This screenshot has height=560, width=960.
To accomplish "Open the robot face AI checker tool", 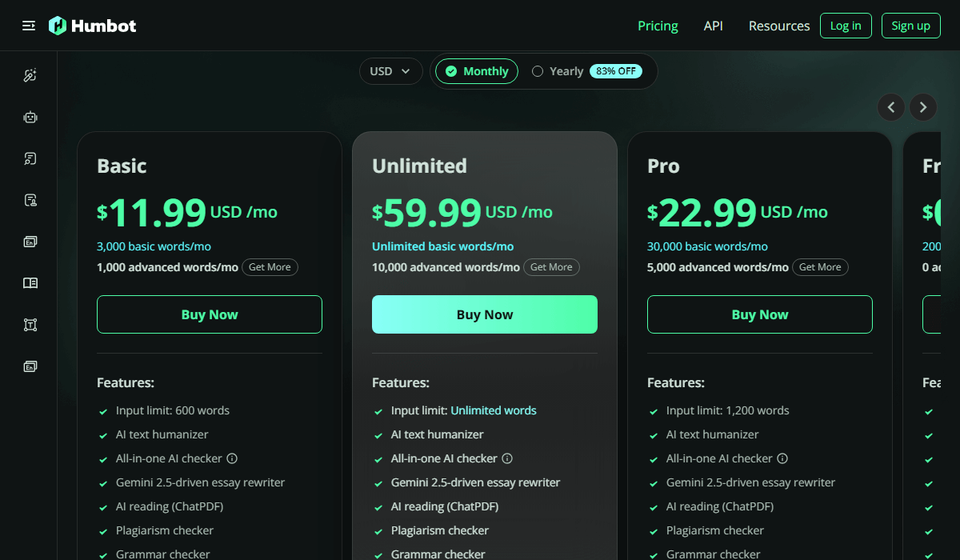I will [30, 118].
